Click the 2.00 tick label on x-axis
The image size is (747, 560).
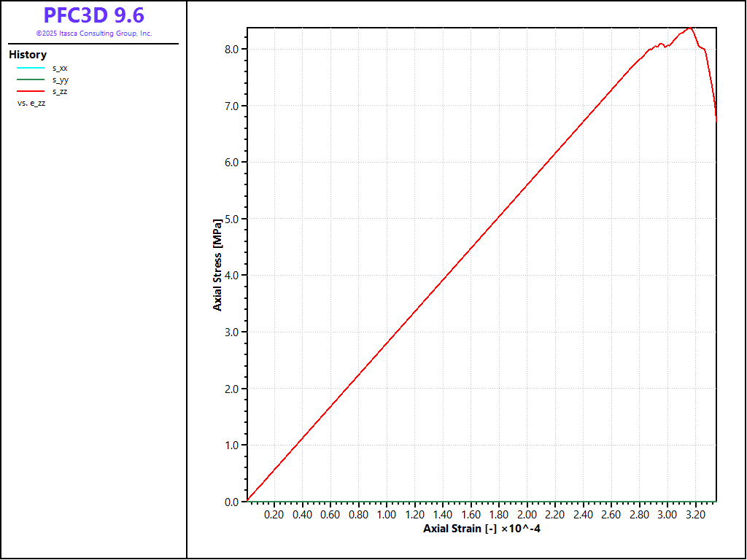(x=527, y=515)
